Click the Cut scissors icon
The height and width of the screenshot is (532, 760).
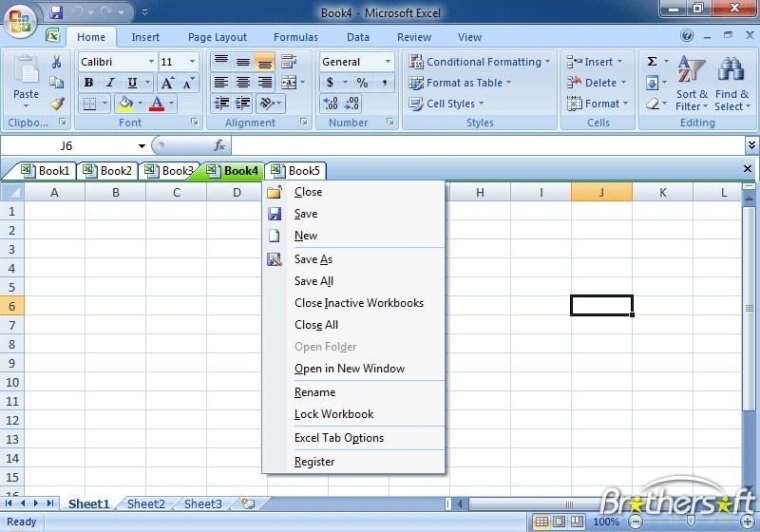pos(56,62)
